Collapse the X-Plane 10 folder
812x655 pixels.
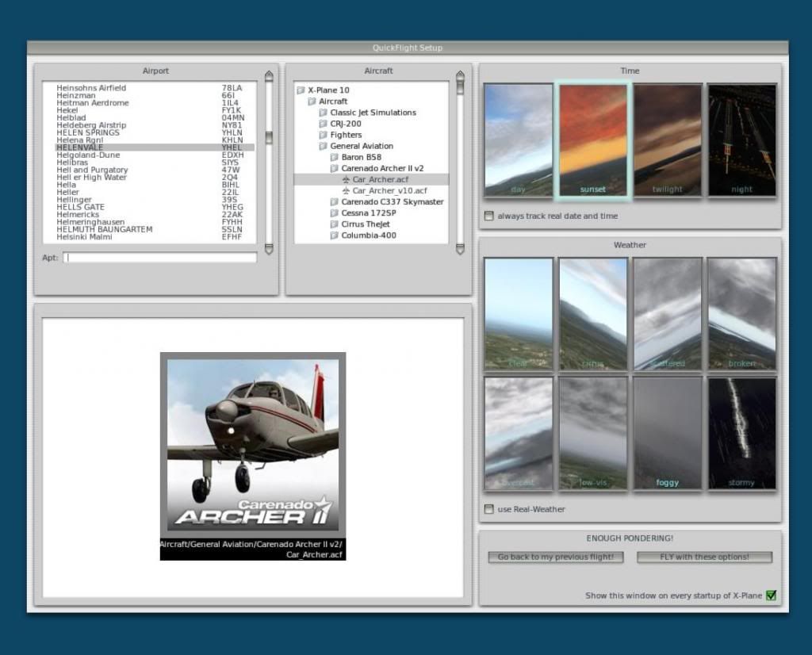click(301, 90)
